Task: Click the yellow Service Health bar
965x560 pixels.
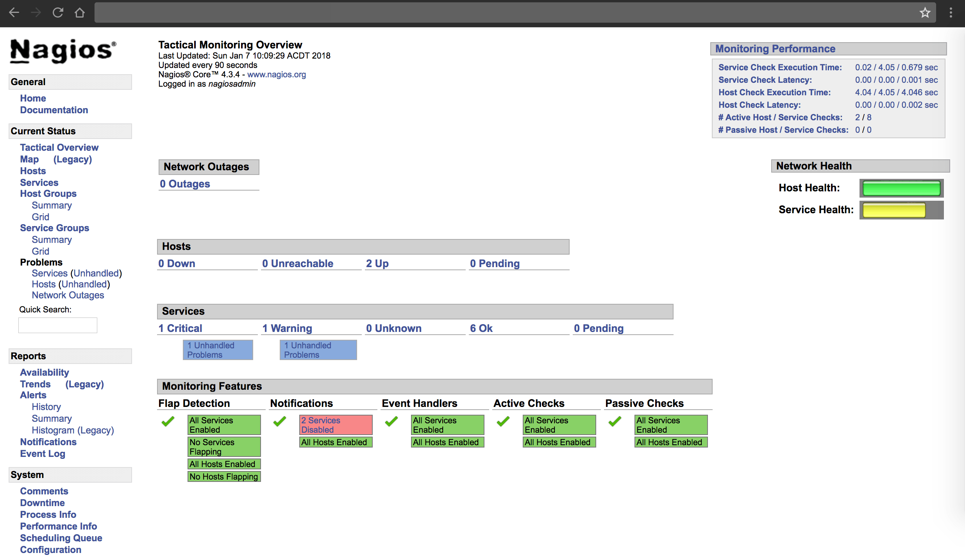Action: pos(894,210)
